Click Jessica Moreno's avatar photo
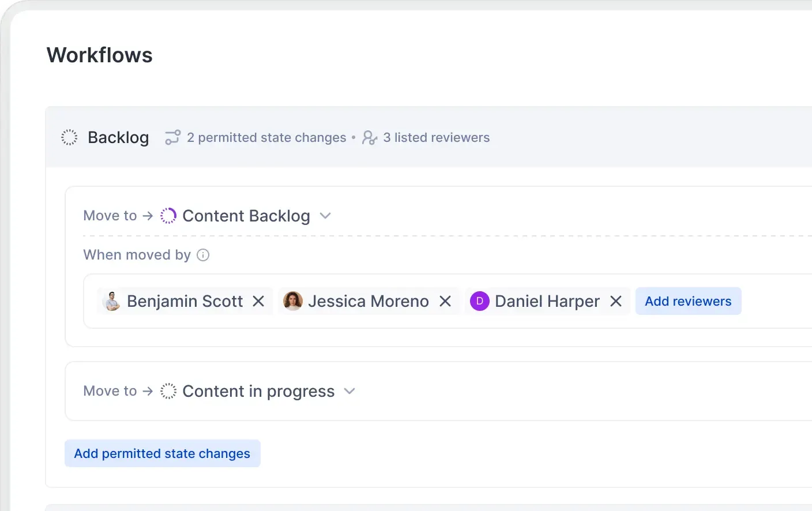Image resolution: width=812 pixels, height=511 pixels. tap(293, 301)
